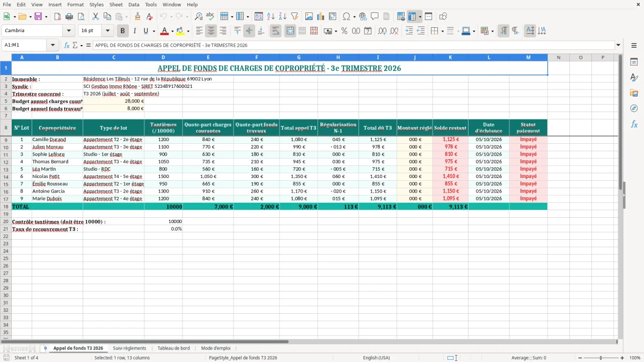Click the zoom slider in status bar
This screenshot has width=644, height=362.
[x=601, y=358]
